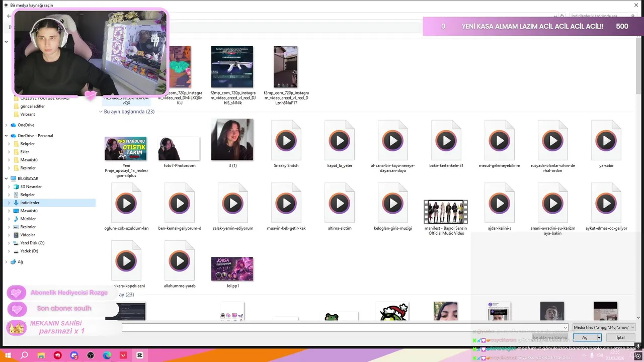Open File Explorer from the taskbar
The height and width of the screenshot is (362, 644).
41,355
